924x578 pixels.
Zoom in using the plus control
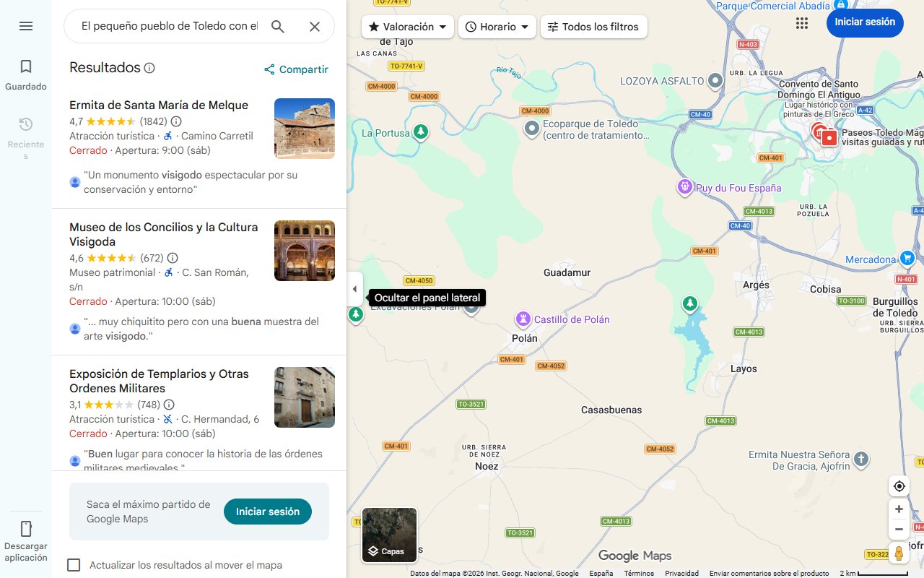coord(899,509)
